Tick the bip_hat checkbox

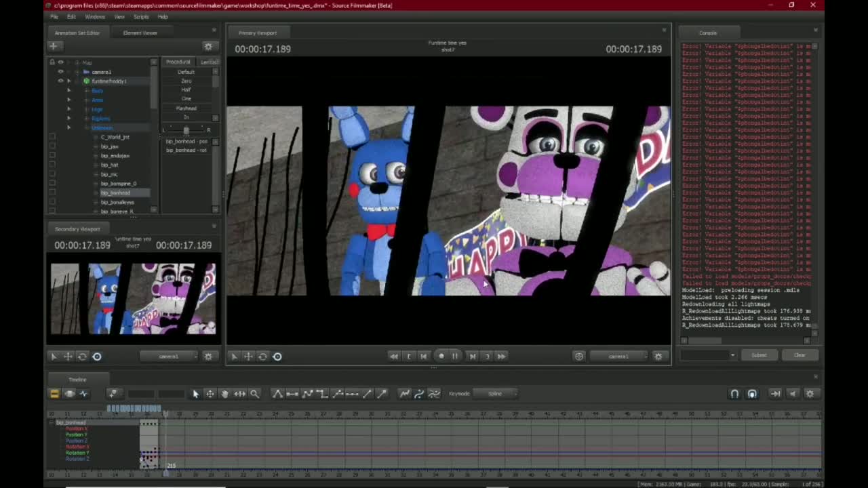tap(52, 165)
